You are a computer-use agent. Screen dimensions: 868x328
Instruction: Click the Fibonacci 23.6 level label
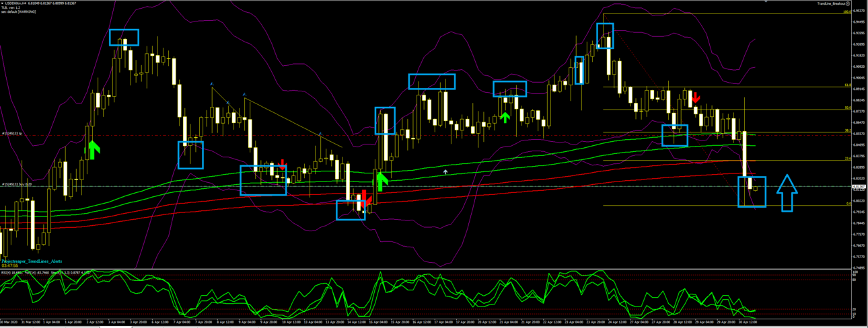[x=847, y=159]
